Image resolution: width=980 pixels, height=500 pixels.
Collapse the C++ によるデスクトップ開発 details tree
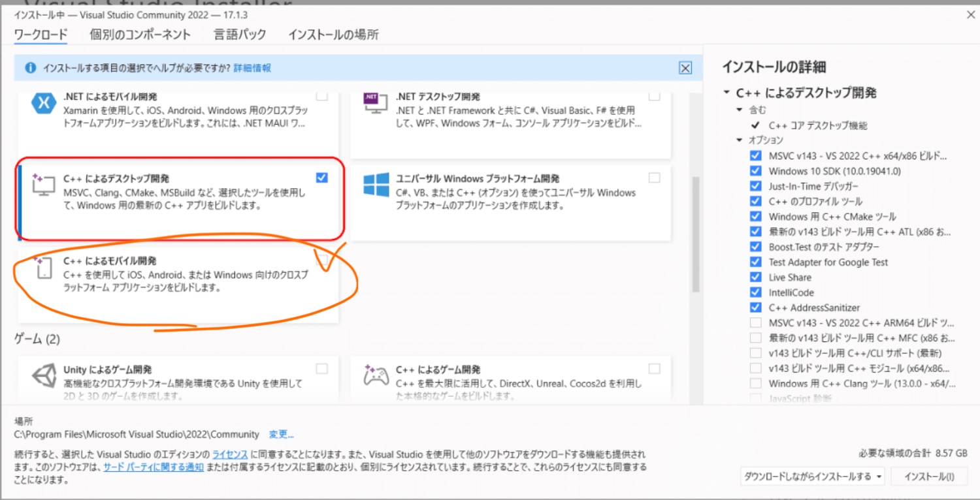[x=727, y=93]
